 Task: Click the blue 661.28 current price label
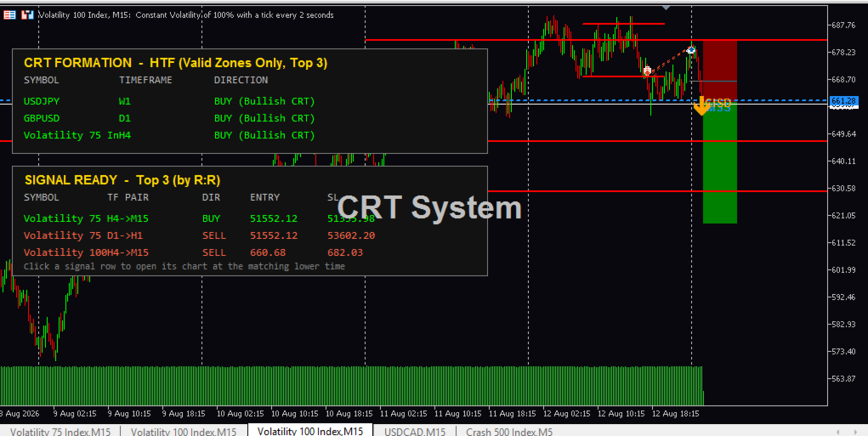[843, 100]
